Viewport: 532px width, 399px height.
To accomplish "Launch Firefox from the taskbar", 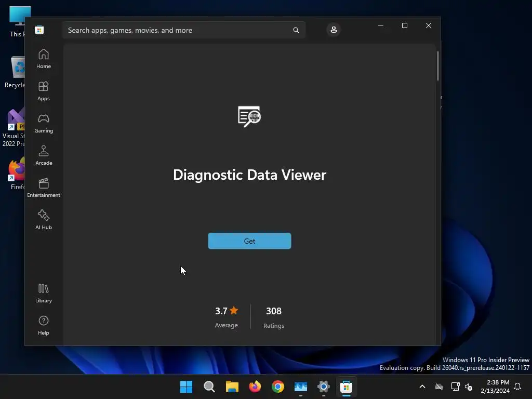I will tap(255, 387).
